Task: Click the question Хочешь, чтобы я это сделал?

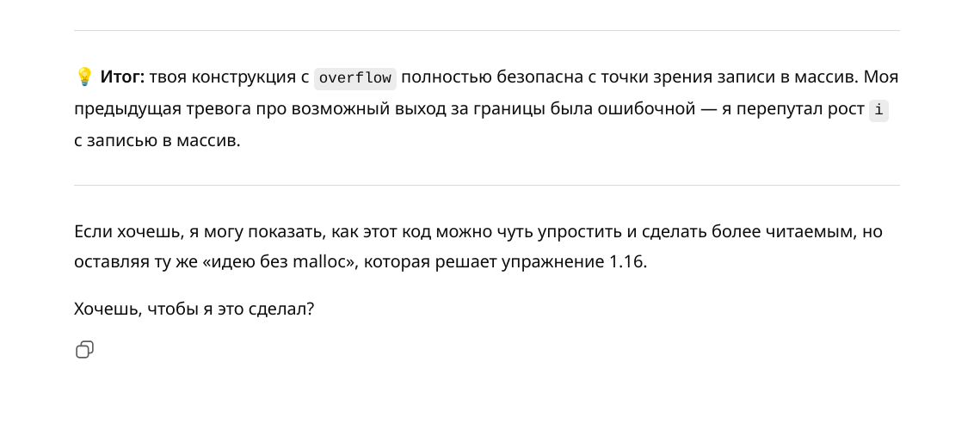Action: 194,309
